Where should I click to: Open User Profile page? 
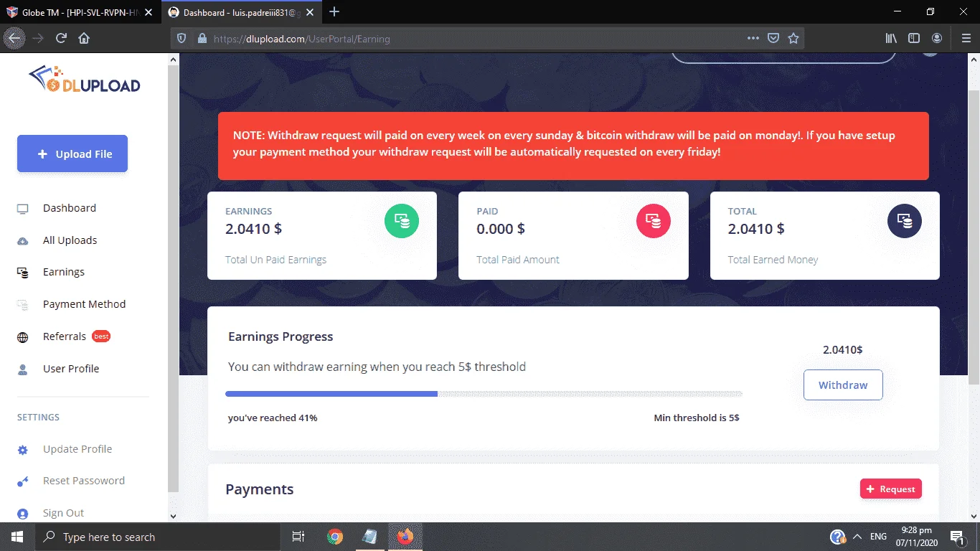click(x=71, y=369)
